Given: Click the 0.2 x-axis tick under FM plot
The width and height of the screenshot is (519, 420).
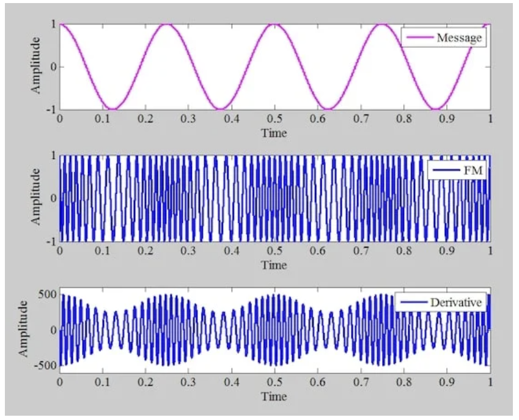Looking at the screenshot, I should click(x=145, y=251).
